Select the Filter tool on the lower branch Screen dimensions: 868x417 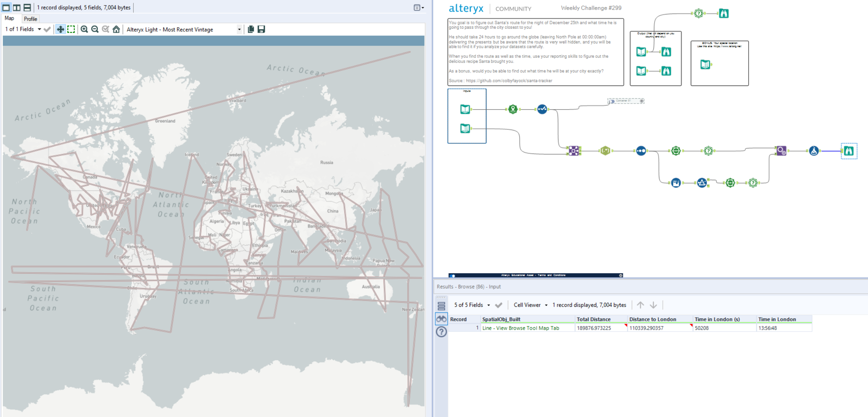click(702, 183)
